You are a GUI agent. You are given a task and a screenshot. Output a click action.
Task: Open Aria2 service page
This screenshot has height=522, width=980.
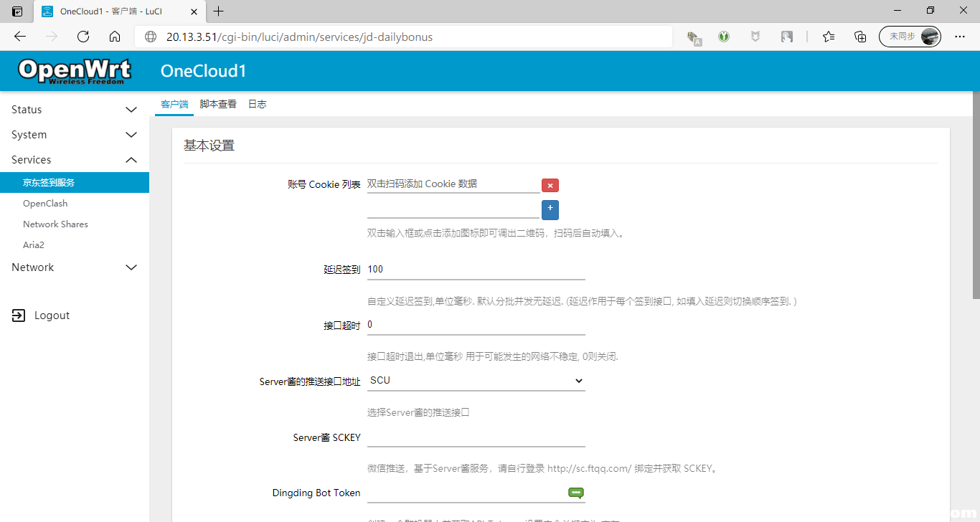point(34,245)
